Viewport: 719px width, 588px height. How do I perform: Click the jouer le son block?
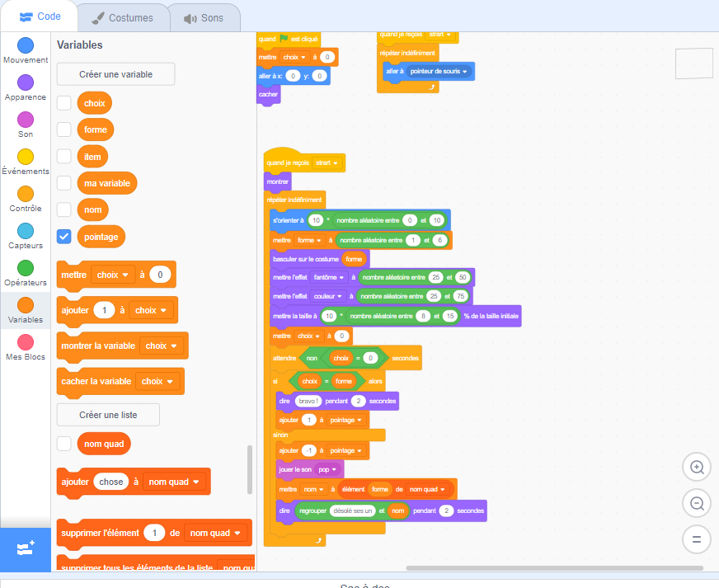(x=295, y=470)
